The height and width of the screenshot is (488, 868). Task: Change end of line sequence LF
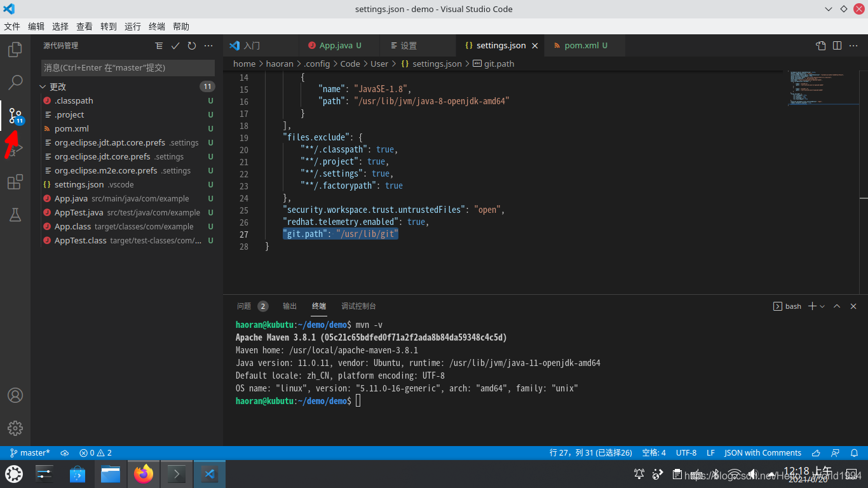[x=710, y=453]
